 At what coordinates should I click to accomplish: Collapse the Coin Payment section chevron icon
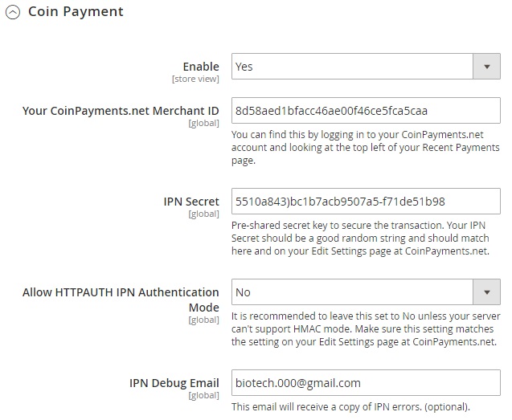click(13, 12)
